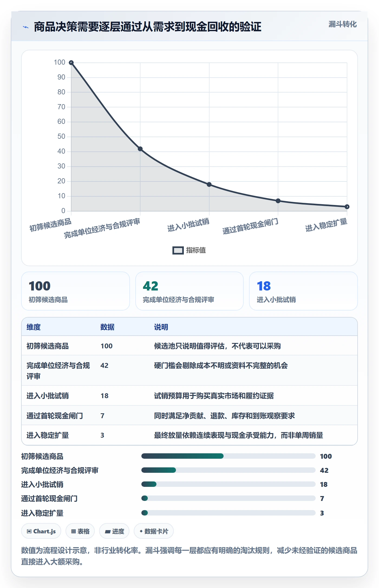Click the 表格 tag chip
Viewport: 379px width, 588px height.
(x=80, y=531)
